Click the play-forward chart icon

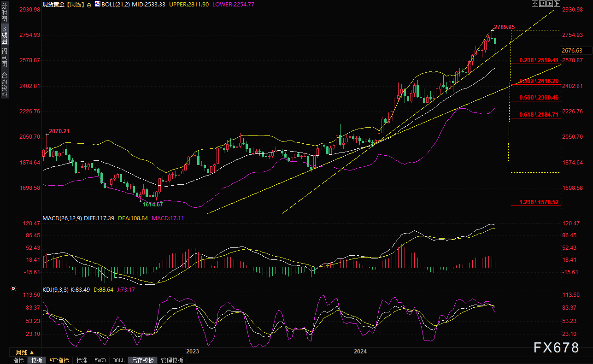coord(550,4)
